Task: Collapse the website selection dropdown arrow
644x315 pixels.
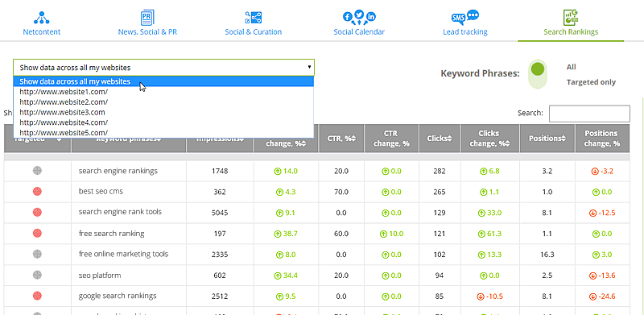Action: [309, 67]
